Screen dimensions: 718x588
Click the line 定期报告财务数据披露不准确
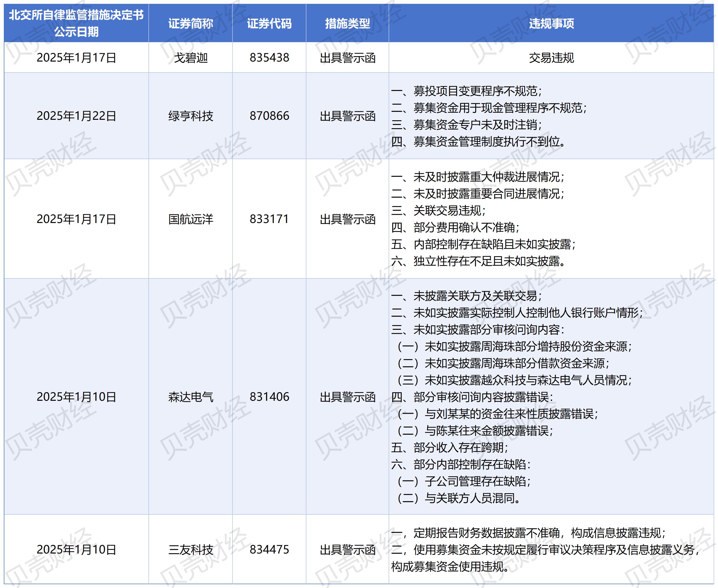(x=529, y=533)
